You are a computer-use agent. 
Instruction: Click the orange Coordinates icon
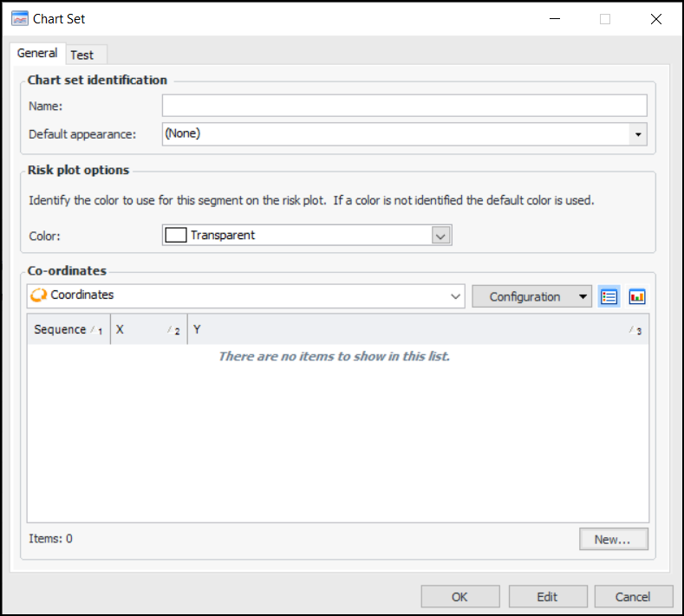(x=38, y=295)
